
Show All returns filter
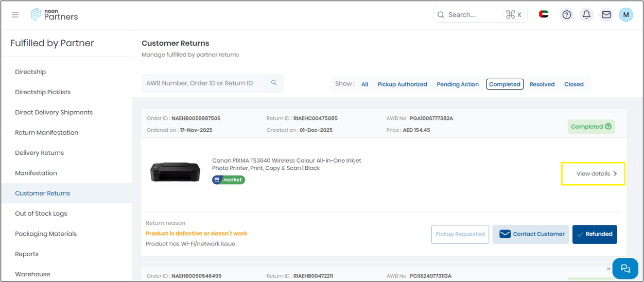[364, 84]
